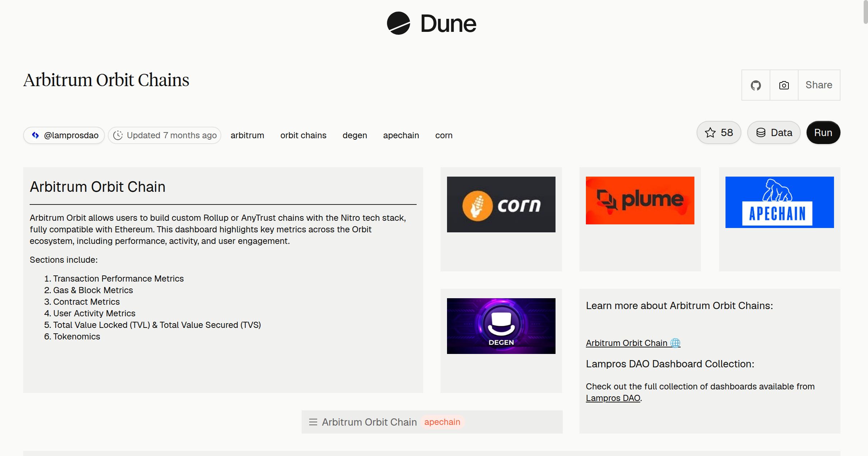
Task: Click the hamburger icon beside Arbitrum Orbit Chain
Action: (313, 422)
